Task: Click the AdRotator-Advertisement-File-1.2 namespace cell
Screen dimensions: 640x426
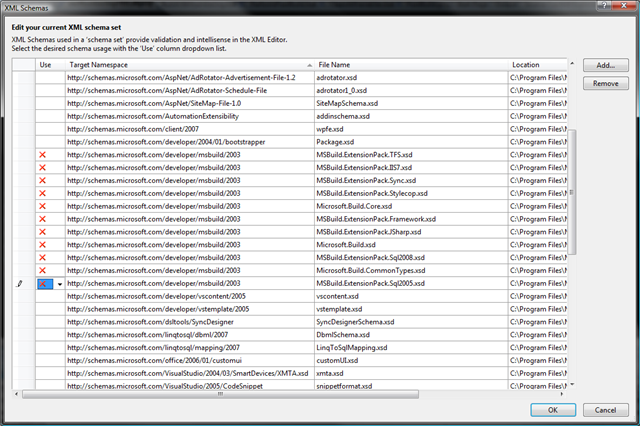Action: [190, 78]
